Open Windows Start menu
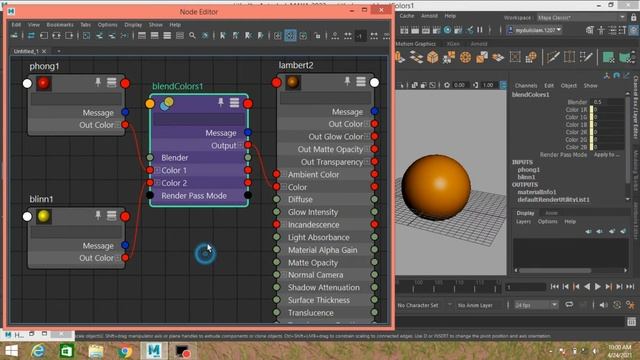This screenshot has height=360, width=640. pos(11,351)
